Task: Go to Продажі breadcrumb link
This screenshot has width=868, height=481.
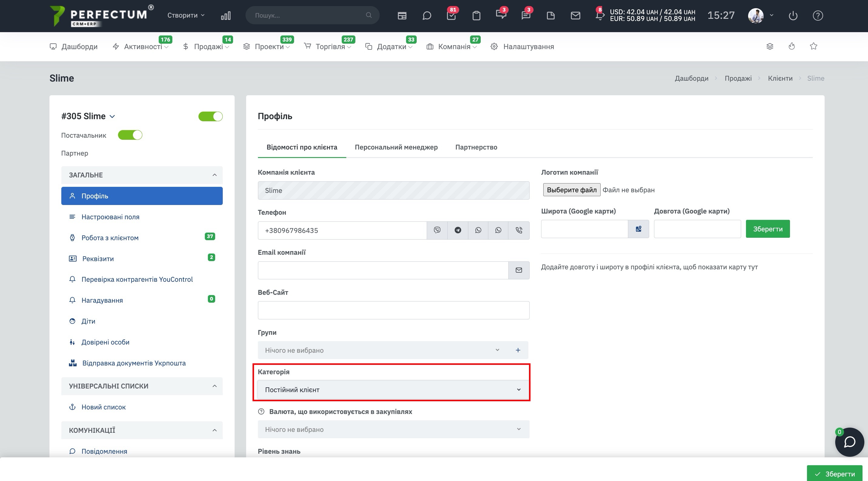Action: 738,78
